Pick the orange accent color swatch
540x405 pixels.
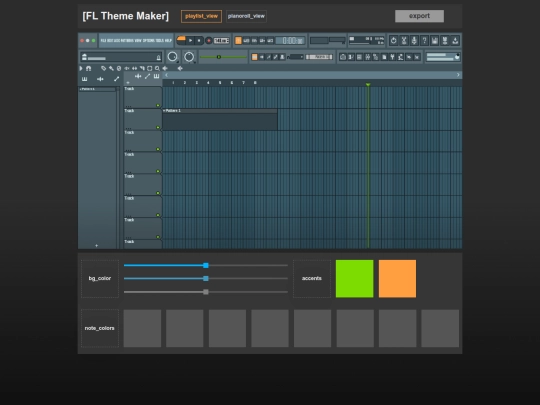pyautogui.click(x=397, y=279)
